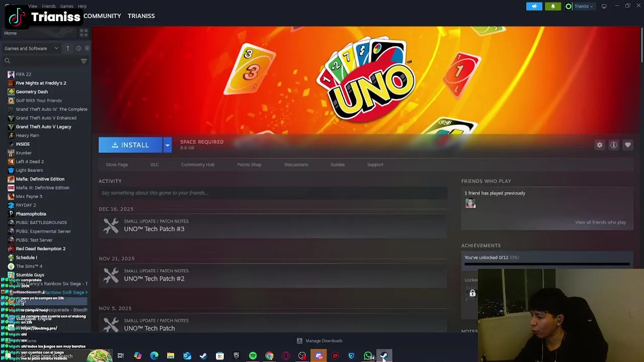Toggle ready to play filter icon
644x362 pixels.
(x=87, y=48)
